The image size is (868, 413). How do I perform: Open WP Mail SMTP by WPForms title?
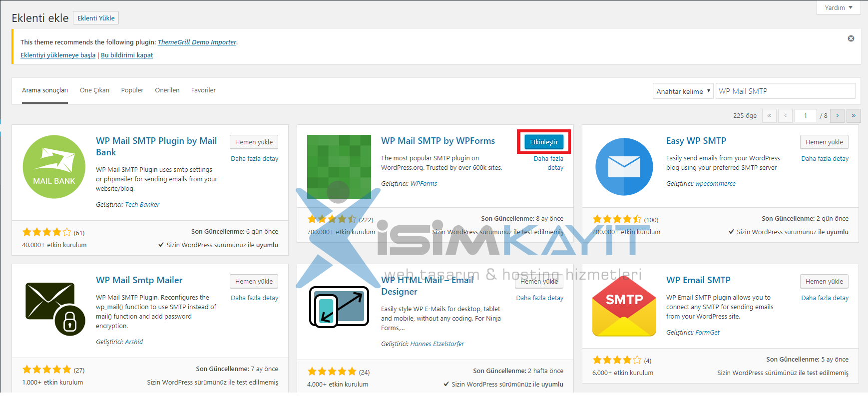(438, 141)
